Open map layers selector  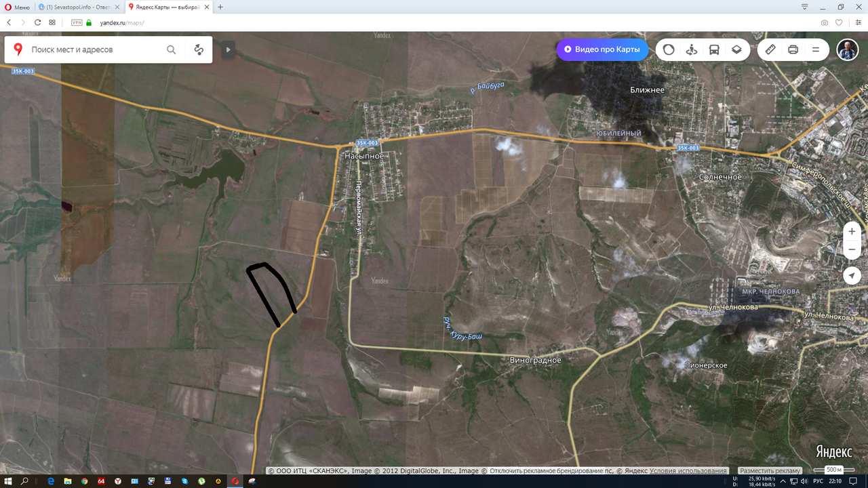click(x=736, y=49)
